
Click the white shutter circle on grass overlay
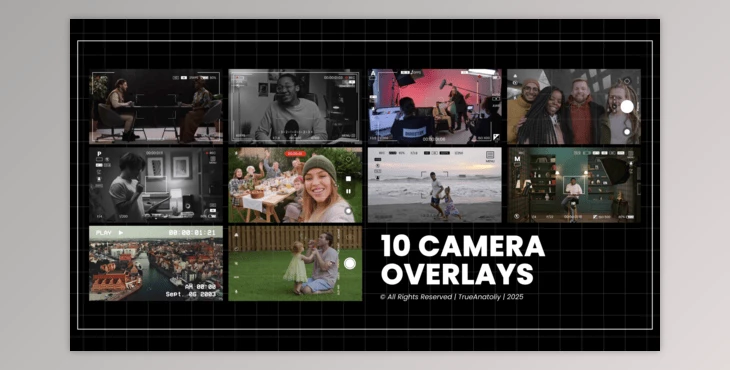point(350,264)
